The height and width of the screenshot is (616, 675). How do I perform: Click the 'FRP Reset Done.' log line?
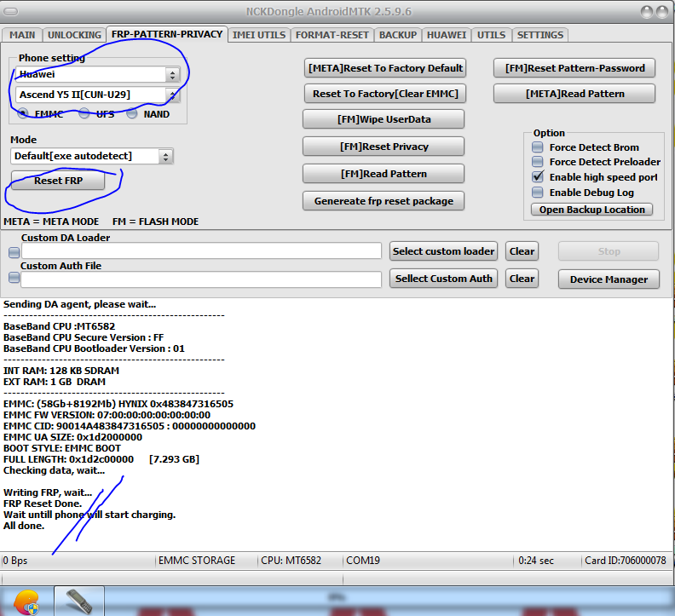tap(43, 504)
